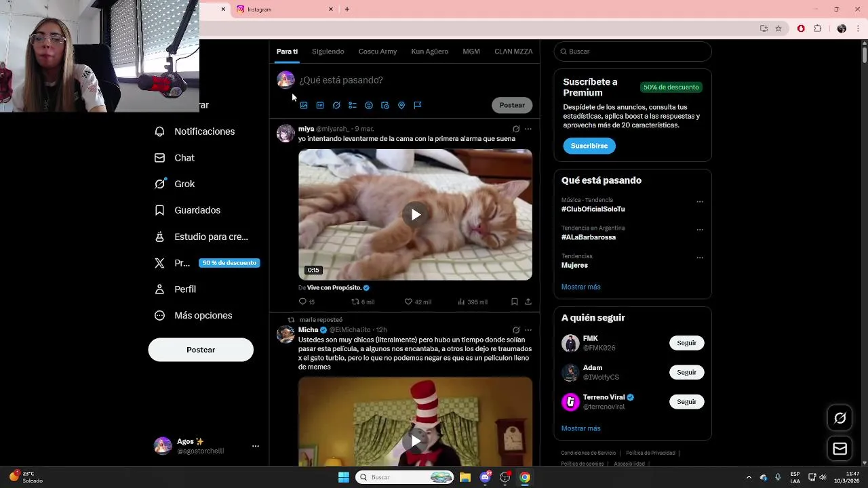868x488 pixels.
Task: Open Premium X item in the sidebar
Action: (207, 263)
